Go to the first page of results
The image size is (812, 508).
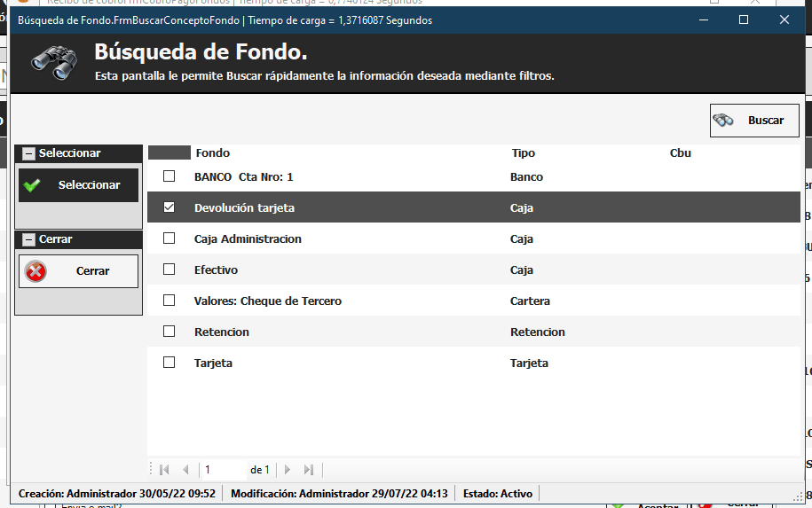pyautogui.click(x=164, y=470)
